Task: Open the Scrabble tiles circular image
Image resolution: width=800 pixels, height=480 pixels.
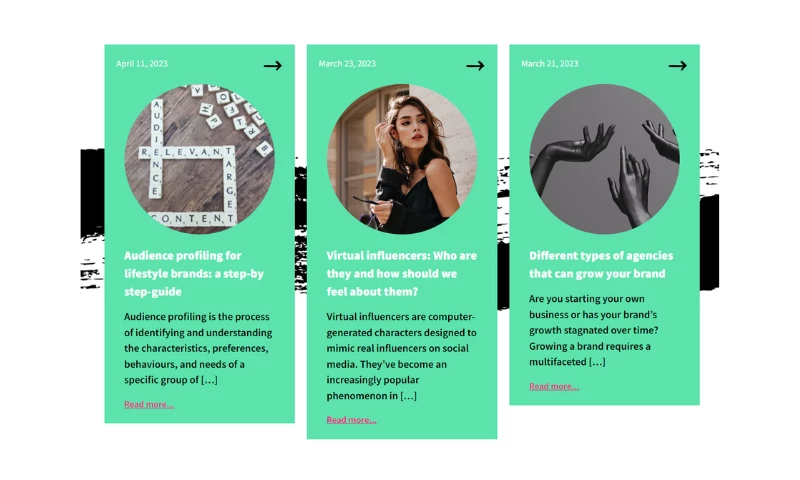Action: [199, 159]
